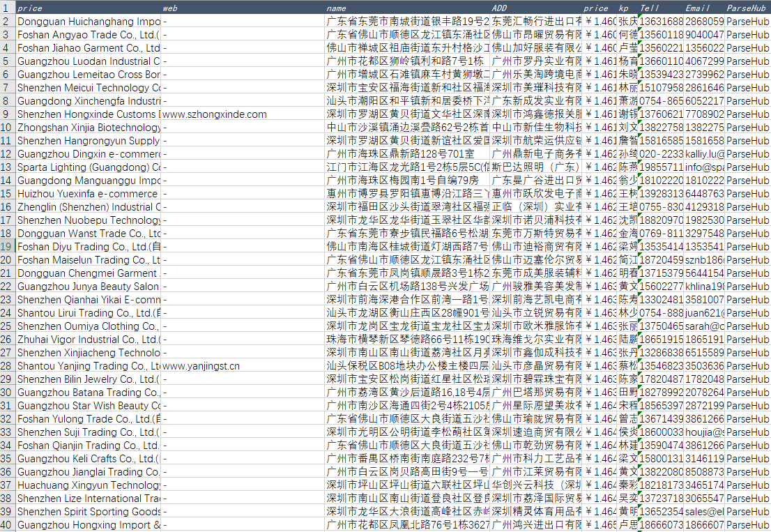Click Huachuang Xingyun Technology cell
Image resolution: width=771 pixels, height=532 pixels.
pos(89,485)
